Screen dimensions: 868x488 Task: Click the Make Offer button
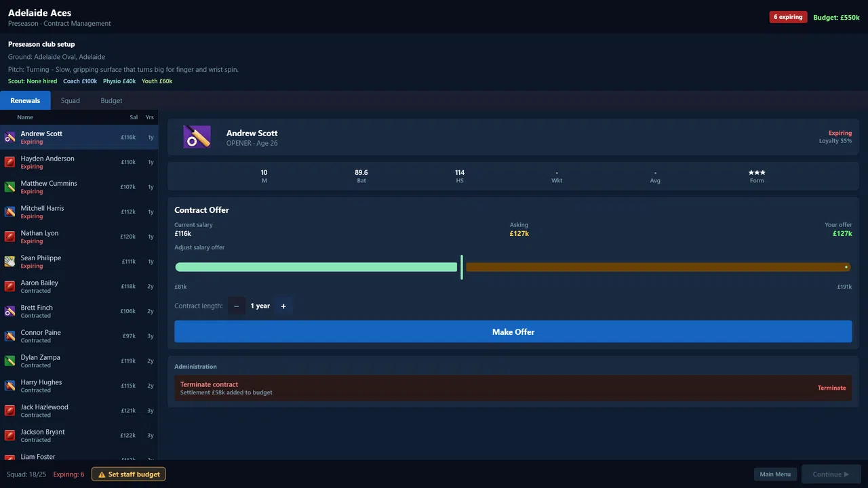pyautogui.click(x=513, y=331)
